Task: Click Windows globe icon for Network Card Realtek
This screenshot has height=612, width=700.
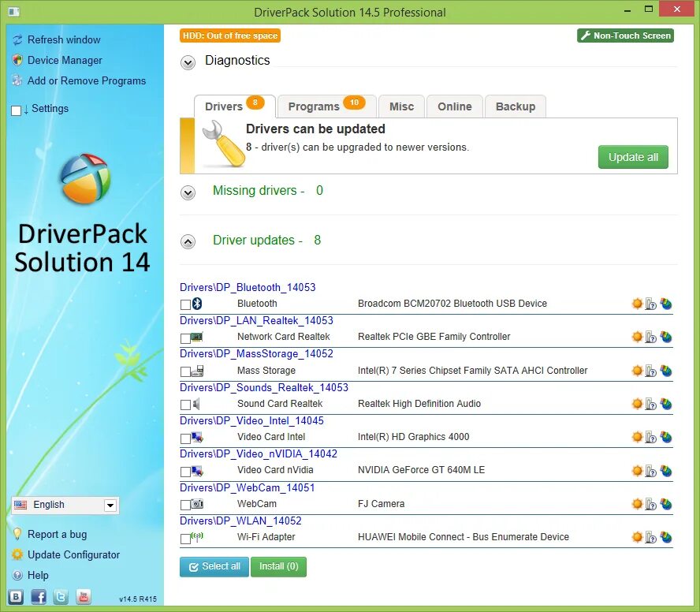Action: pos(666,337)
